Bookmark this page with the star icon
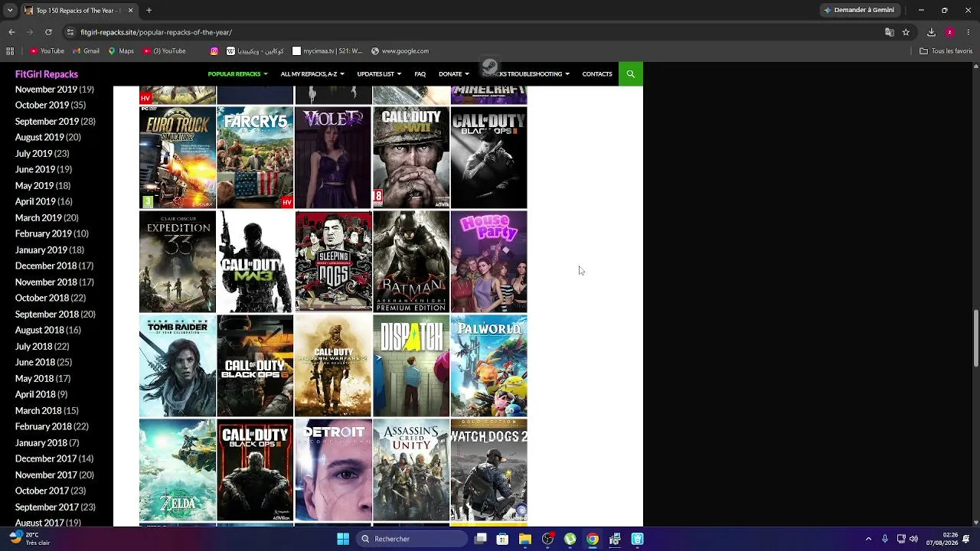980x551 pixels. (x=906, y=32)
